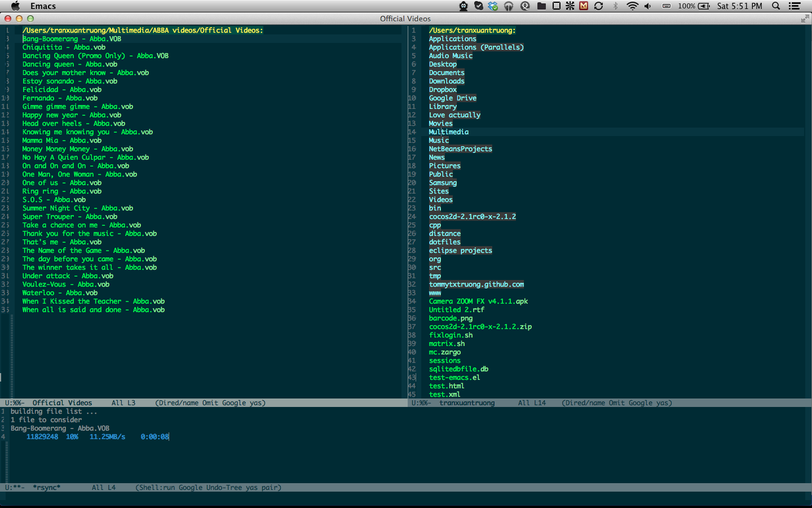812x508 pixels.
Task: Select Camera ZOOM FX v4.1.1.apk file
Action: click(x=478, y=301)
